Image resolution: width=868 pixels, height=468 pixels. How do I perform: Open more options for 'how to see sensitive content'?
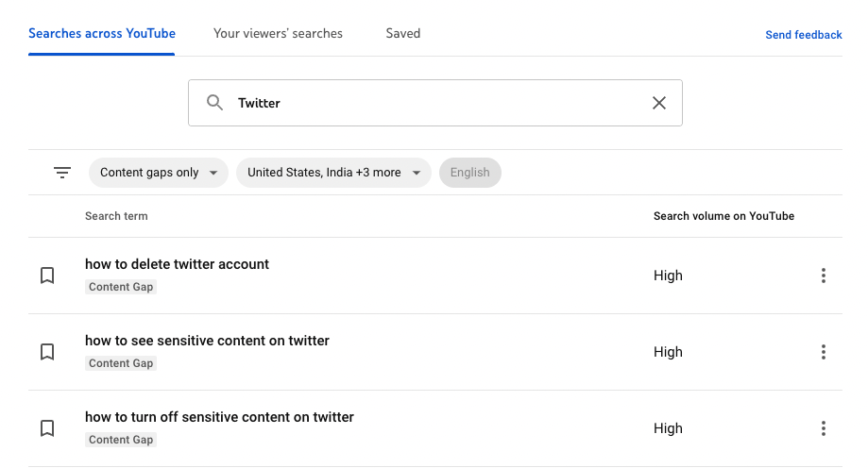click(824, 352)
